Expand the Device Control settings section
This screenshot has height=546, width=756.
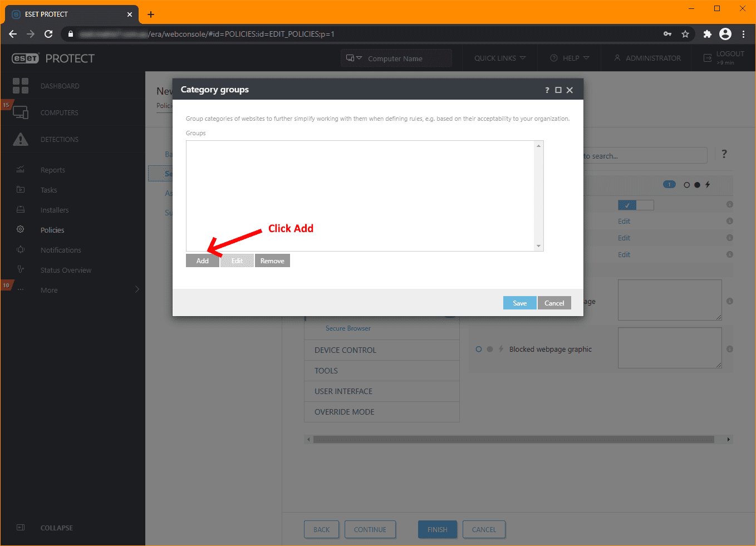click(x=382, y=350)
